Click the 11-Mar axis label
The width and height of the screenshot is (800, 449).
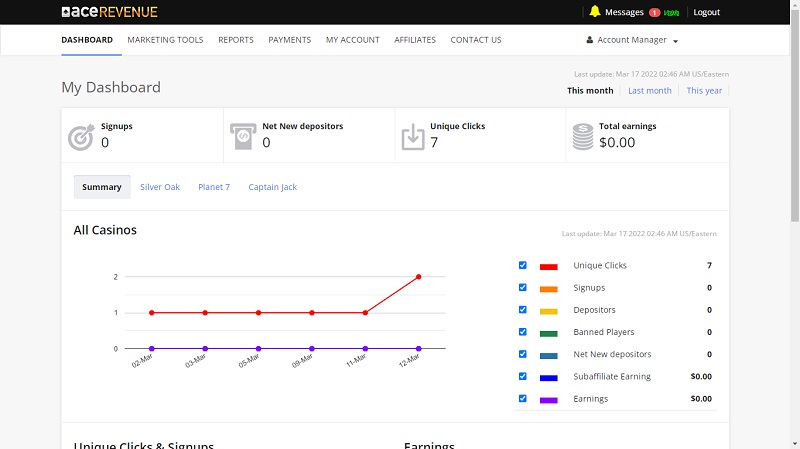pyautogui.click(x=357, y=360)
